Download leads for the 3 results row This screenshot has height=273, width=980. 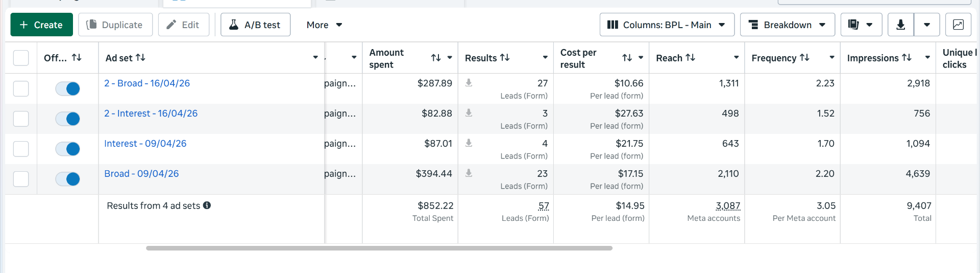coord(469,113)
